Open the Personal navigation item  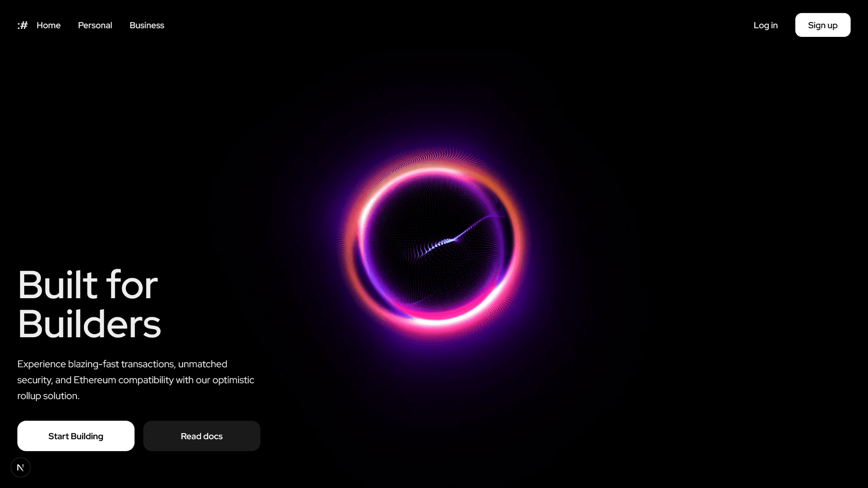(95, 25)
